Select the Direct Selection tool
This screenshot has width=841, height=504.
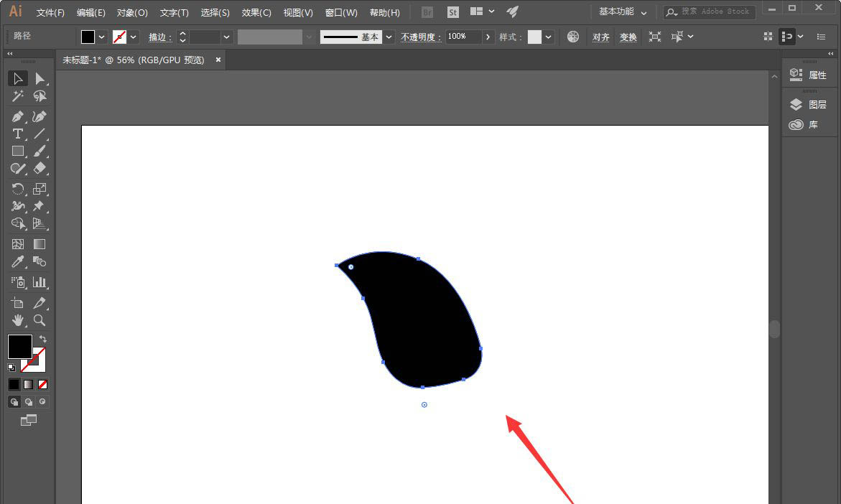pos(40,78)
